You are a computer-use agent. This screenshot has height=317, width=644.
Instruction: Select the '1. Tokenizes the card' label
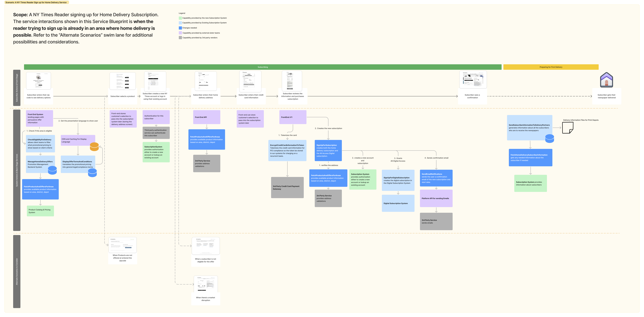[x=288, y=135]
